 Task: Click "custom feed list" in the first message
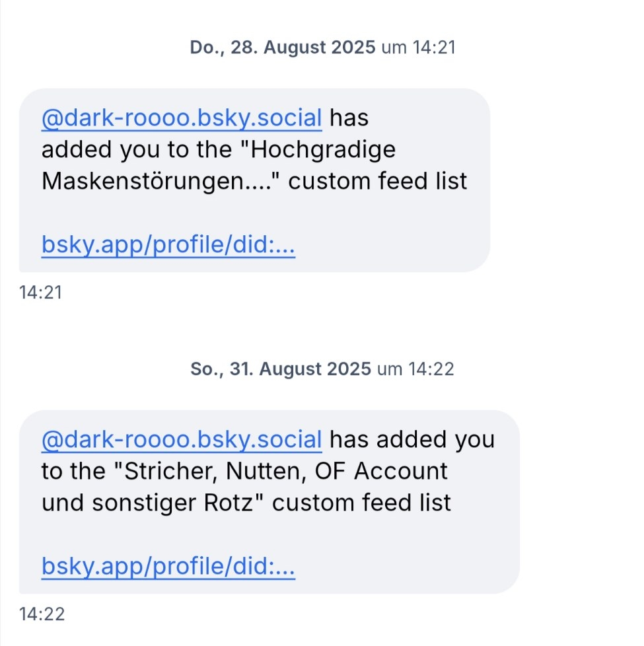(x=378, y=182)
